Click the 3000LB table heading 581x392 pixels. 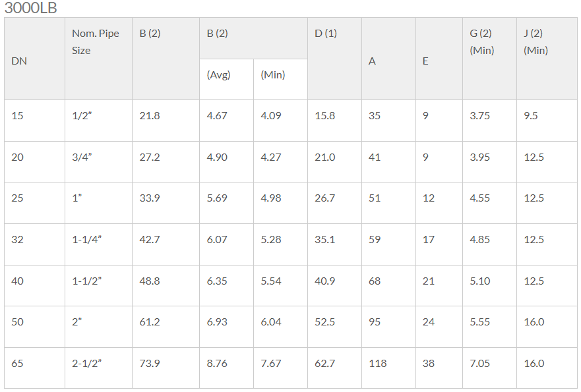pyautogui.click(x=30, y=8)
